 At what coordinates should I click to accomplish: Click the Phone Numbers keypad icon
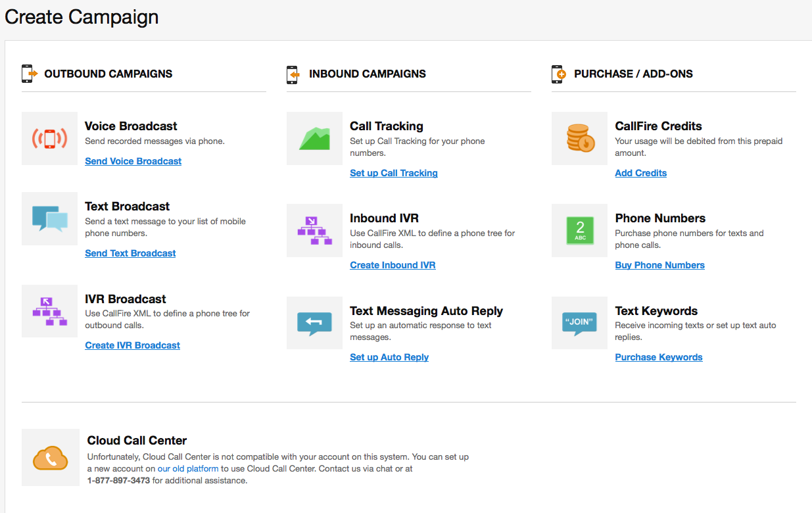[579, 230]
